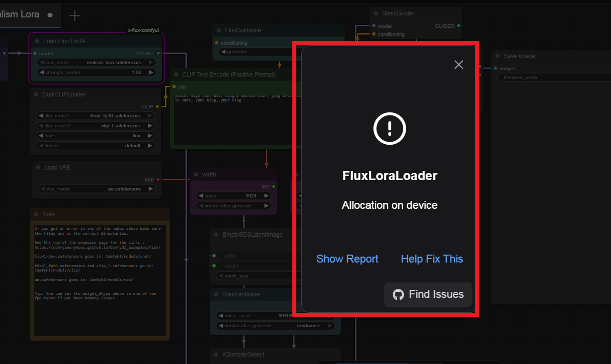Image resolution: width=611 pixels, height=364 pixels.
Task: Click the Show Report link
Action: pos(347,259)
